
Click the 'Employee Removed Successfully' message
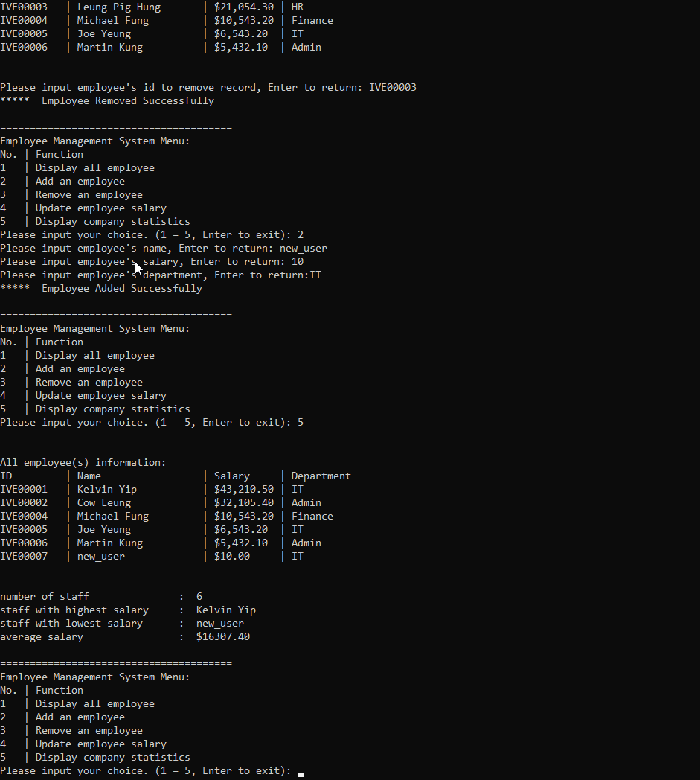[x=127, y=101]
